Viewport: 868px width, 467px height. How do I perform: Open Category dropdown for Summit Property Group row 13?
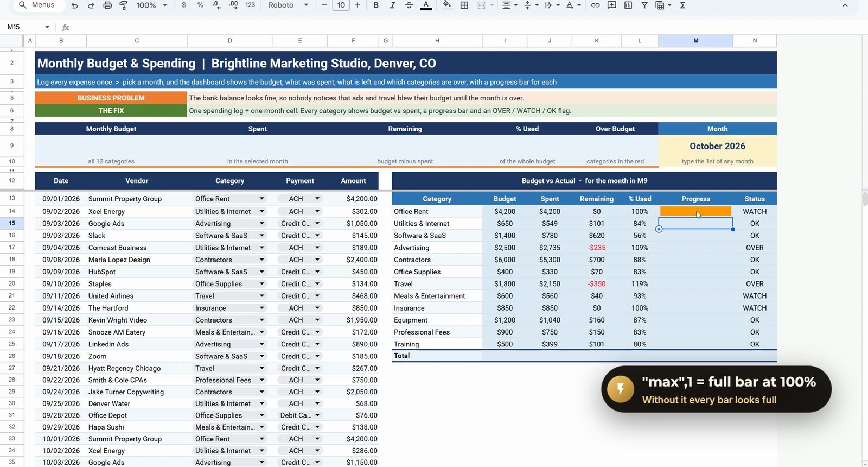[x=262, y=199]
